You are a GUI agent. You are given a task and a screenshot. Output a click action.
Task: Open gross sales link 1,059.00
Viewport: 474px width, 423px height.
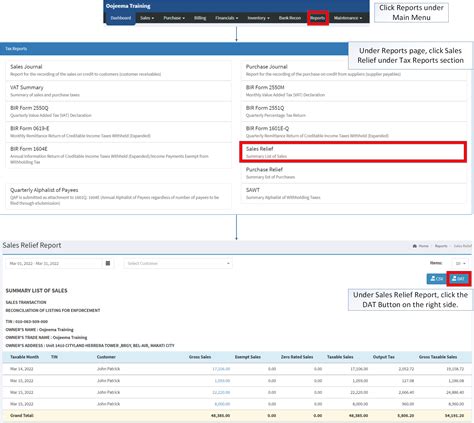(x=222, y=381)
